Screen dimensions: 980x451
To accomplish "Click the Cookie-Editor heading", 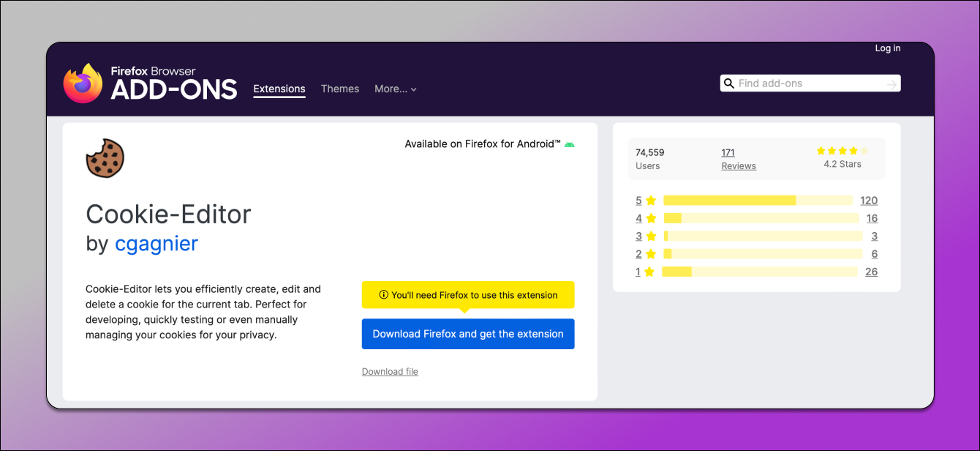I will (x=168, y=214).
